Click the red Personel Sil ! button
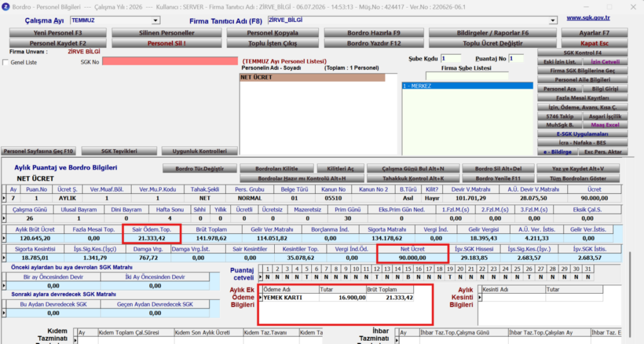The image size is (644, 344). [166, 43]
